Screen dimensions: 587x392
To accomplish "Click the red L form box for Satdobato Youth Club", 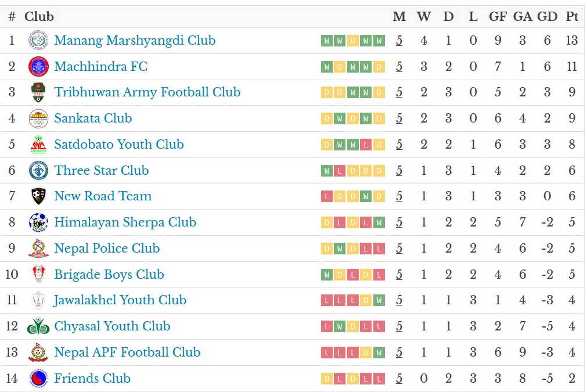I will click(366, 145).
